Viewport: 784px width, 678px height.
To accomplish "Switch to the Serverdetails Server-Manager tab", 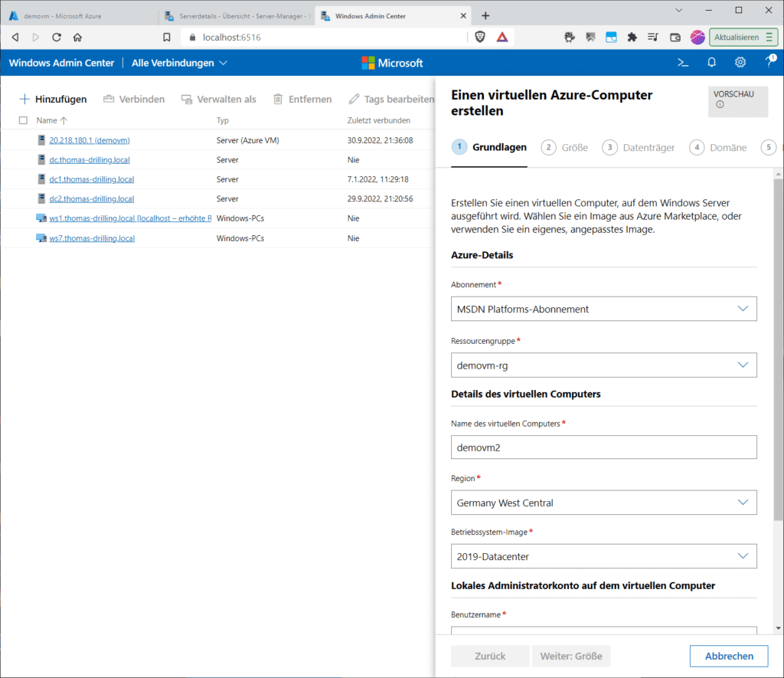I will 239,16.
